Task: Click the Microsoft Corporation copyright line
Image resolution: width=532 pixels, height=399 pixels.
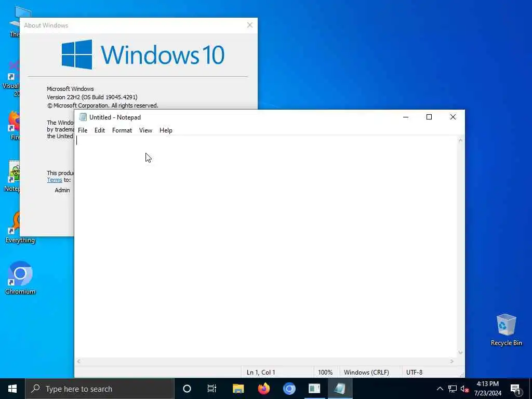Action: pyautogui.click(x=102, y=105)
